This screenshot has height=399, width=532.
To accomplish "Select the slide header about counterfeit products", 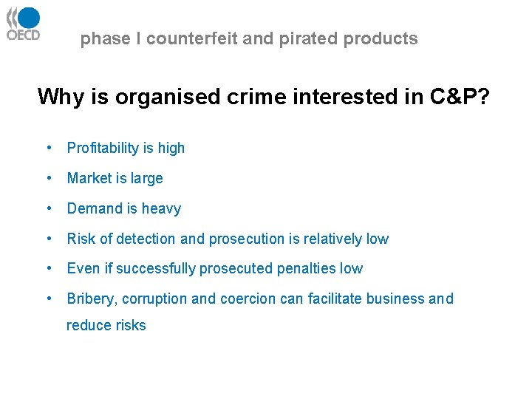I will (249, 38).
